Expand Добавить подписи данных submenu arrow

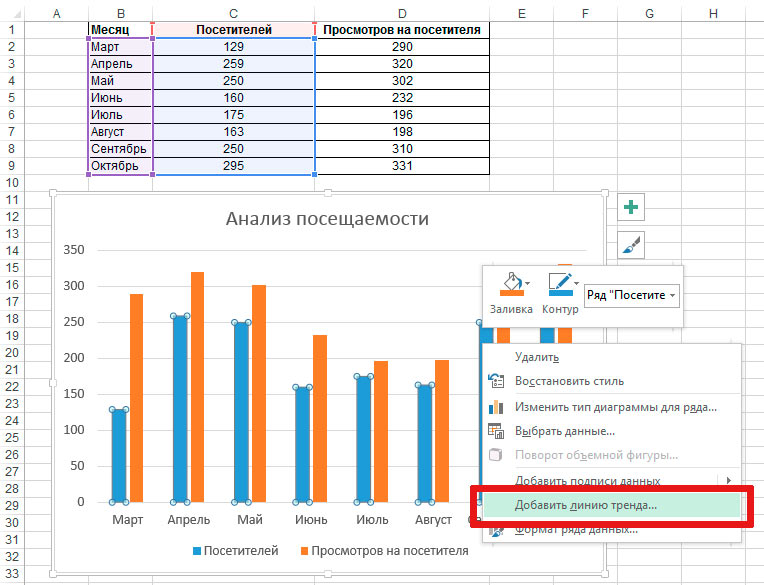pos(729,480)
